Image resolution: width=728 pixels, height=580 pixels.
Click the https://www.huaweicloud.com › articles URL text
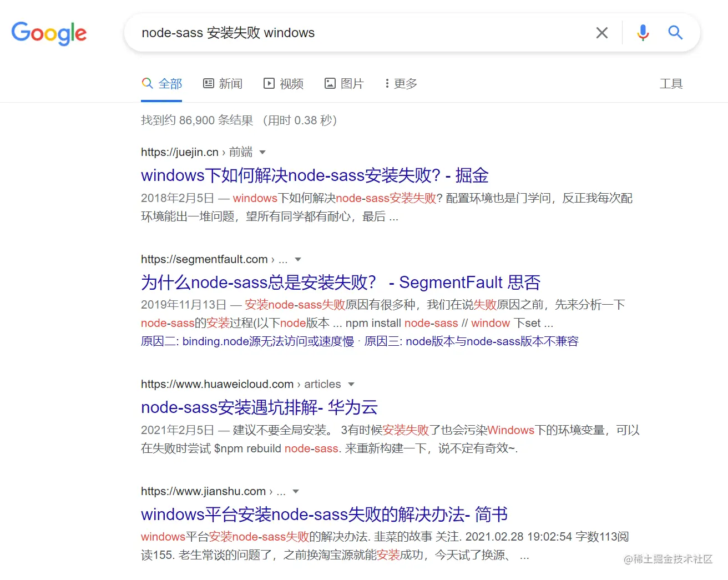pyautogui.click(x=241, y=384)
